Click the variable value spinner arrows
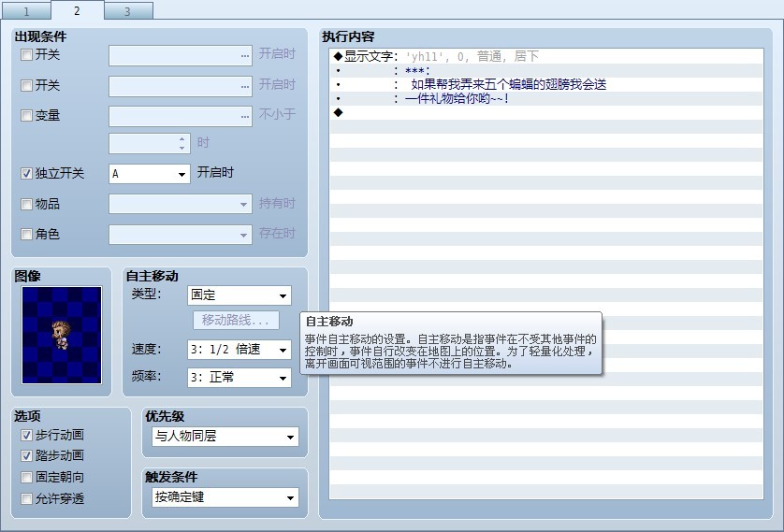The height and width of the screenshot is (532, 784). (x=182, y=144)
